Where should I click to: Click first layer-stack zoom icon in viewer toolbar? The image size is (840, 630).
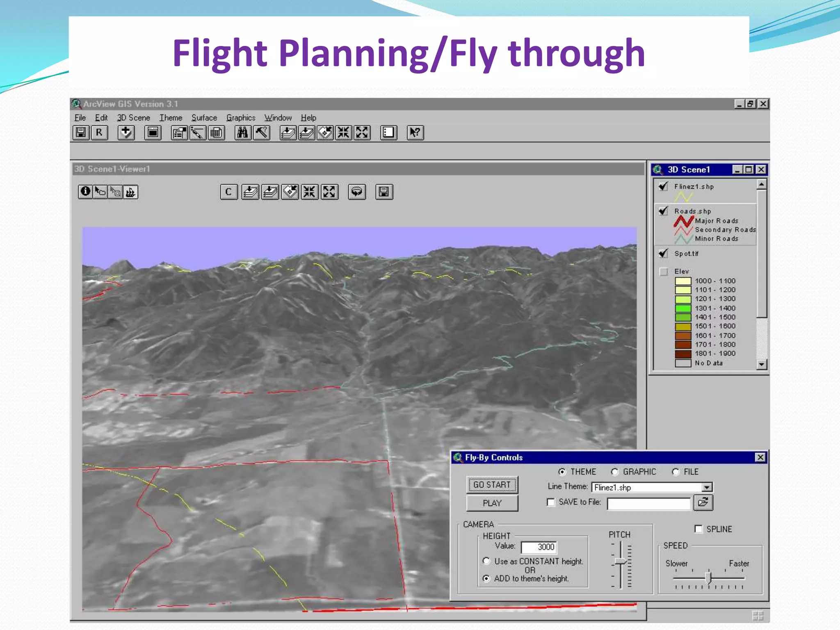pos(250,192)
